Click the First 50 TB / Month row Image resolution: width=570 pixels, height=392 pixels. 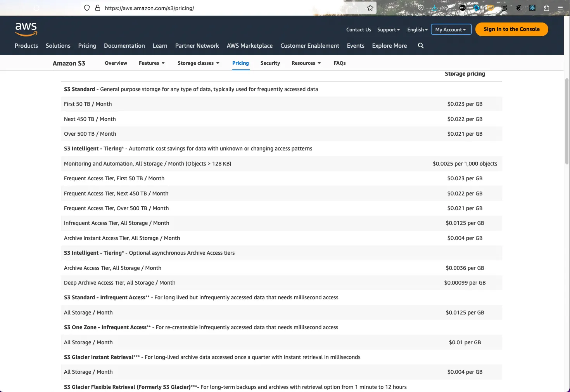[x=282, y=104]
